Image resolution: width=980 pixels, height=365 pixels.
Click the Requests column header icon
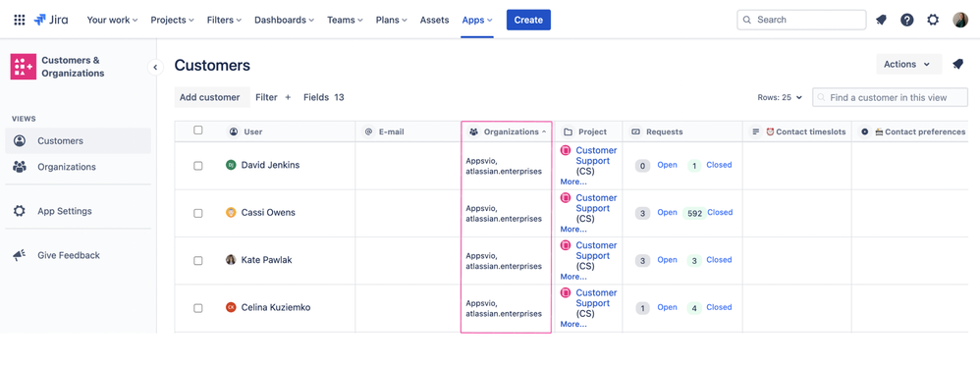click(635, 131)
